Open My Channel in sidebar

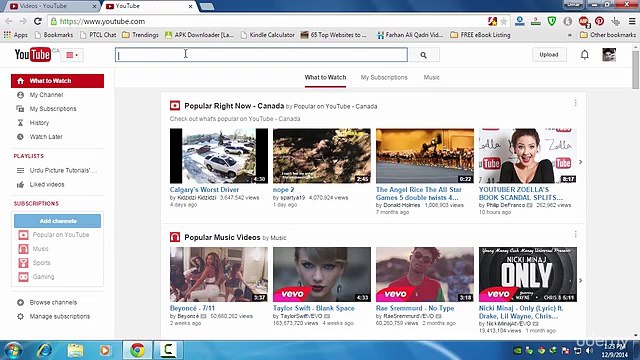[46, 95]
